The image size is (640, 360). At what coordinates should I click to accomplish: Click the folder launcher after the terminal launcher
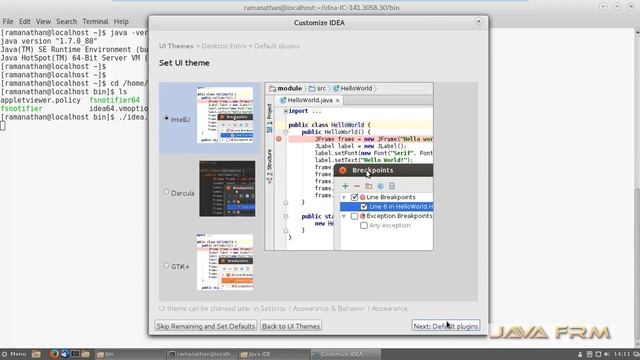point(85,354)
